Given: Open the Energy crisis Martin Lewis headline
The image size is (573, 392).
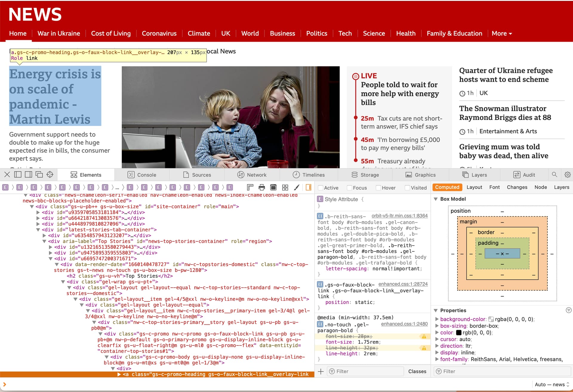Looking at the screenshot, I should [x=55, y=96].
